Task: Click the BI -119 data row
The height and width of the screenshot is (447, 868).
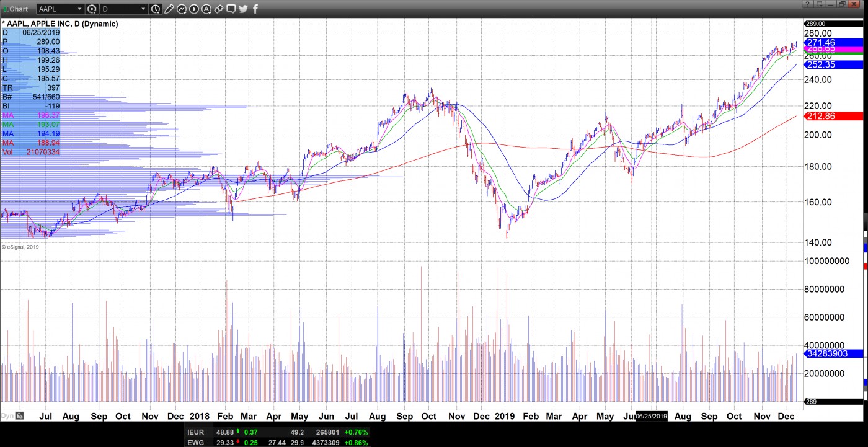Action: pos(30,106)
